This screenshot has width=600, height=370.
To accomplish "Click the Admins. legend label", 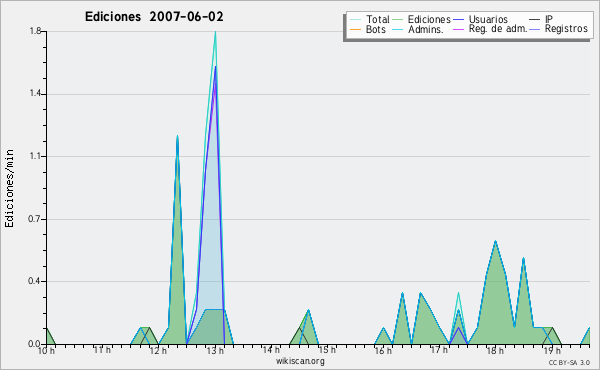I will (426, 29).
